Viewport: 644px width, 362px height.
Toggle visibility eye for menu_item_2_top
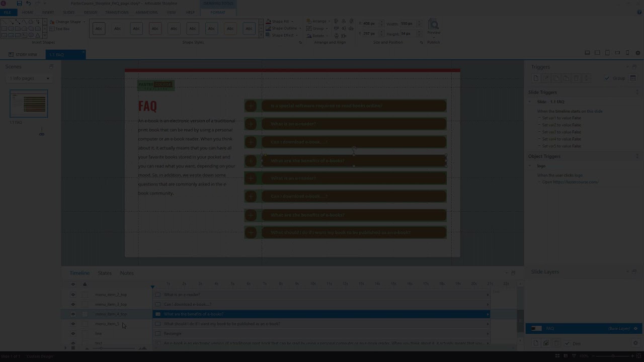pyautogui.click(x=73, y=295)
